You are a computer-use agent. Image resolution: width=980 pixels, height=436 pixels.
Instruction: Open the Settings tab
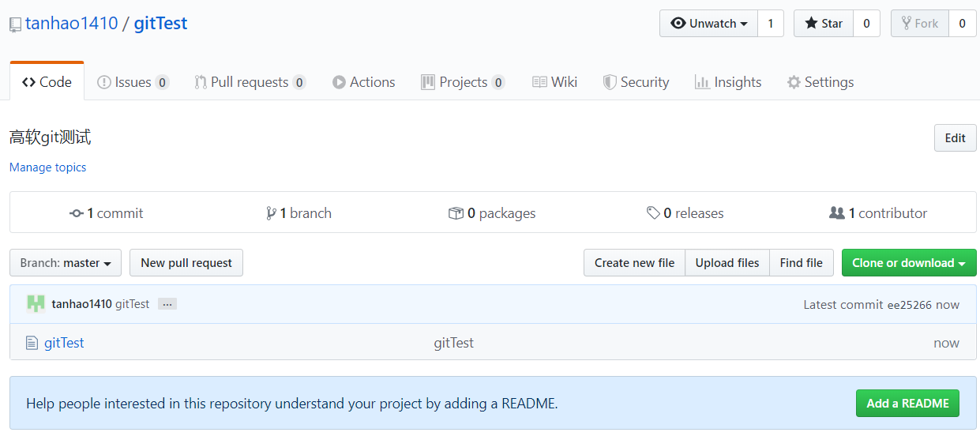[x=820, y=82]
